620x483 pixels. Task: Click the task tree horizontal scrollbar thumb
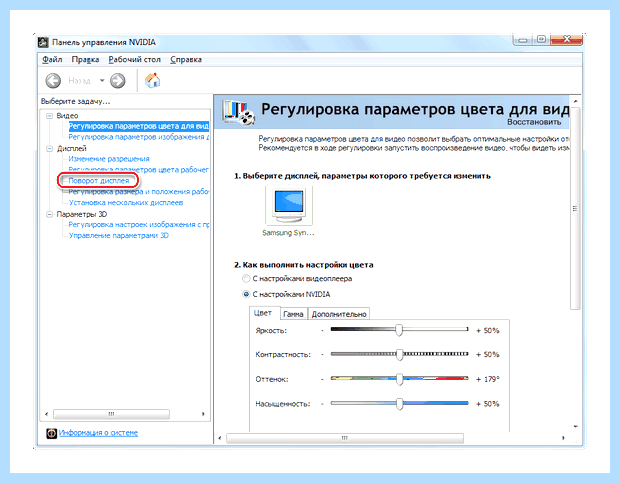[112, 414]
